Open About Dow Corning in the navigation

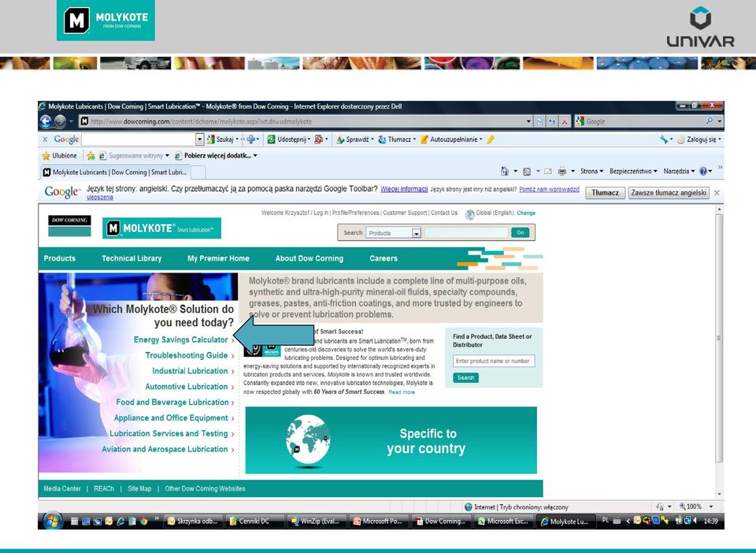[x=309, y=258]
